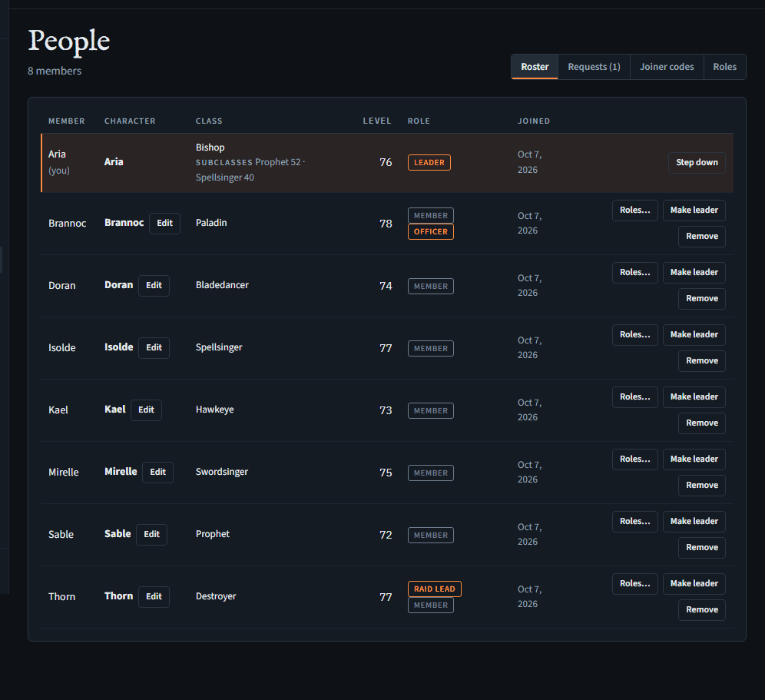Click the LEVEL column header

coord(376,121)
